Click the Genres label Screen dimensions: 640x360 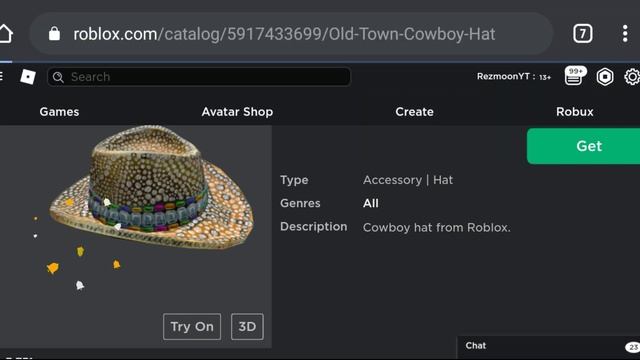(300, 203)
